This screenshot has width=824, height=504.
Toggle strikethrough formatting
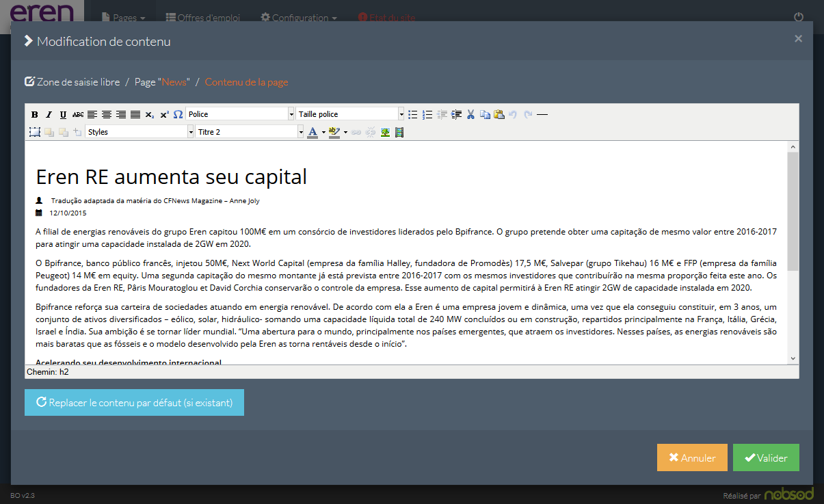pos(77,114)
